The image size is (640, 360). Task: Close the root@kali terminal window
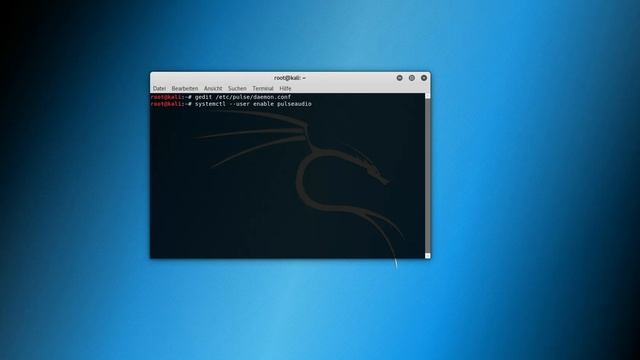click(424, 78)
